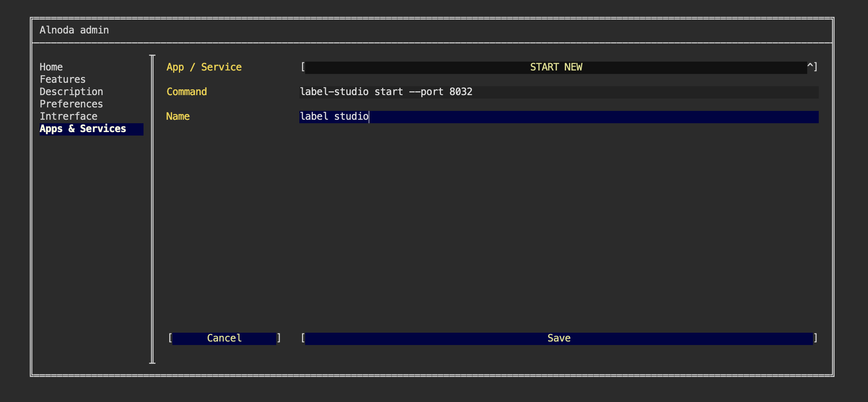The height and width of the screenshot is (402, 868).
Task: Click the caret arrow of the START NEW selector
Action: point(810,66)
